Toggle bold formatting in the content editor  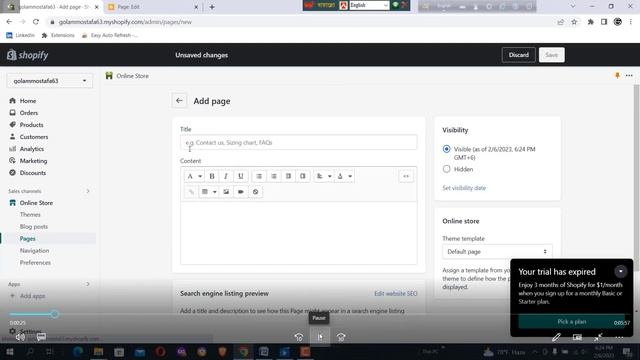click(x=212, y=176)
